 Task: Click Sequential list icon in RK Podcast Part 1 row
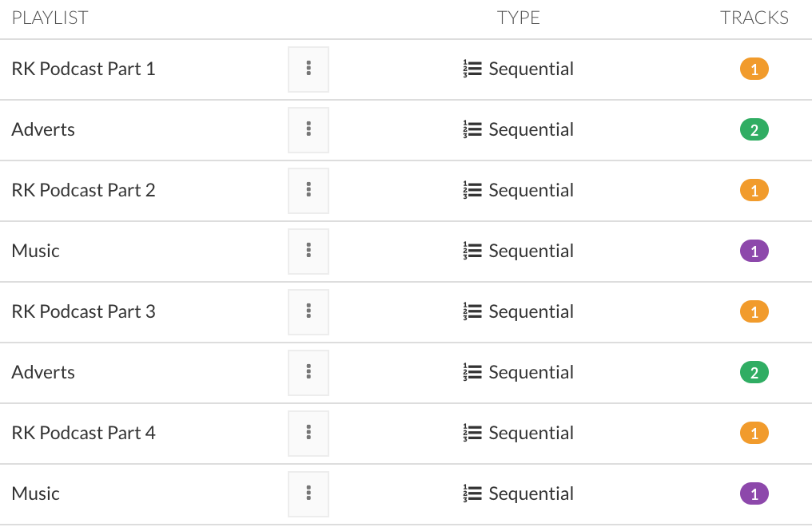coord(472,69)
